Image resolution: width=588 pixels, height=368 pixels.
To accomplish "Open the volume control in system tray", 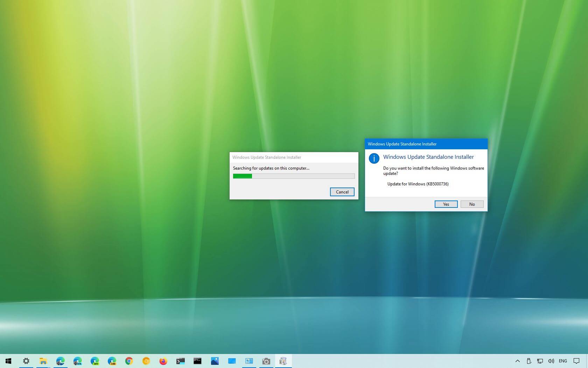I will click(x=551, y=361).
